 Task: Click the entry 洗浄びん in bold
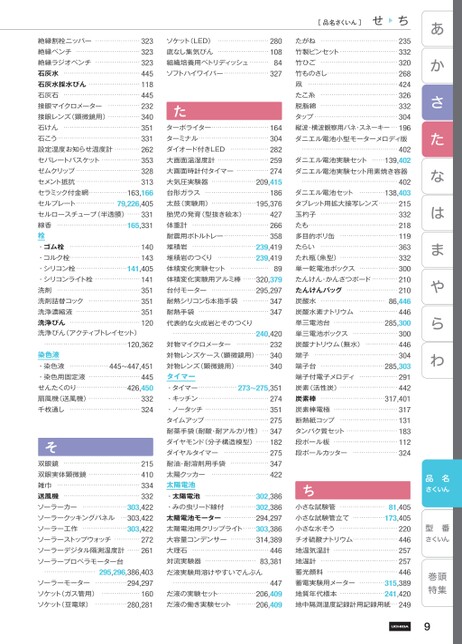click(51, 322)
